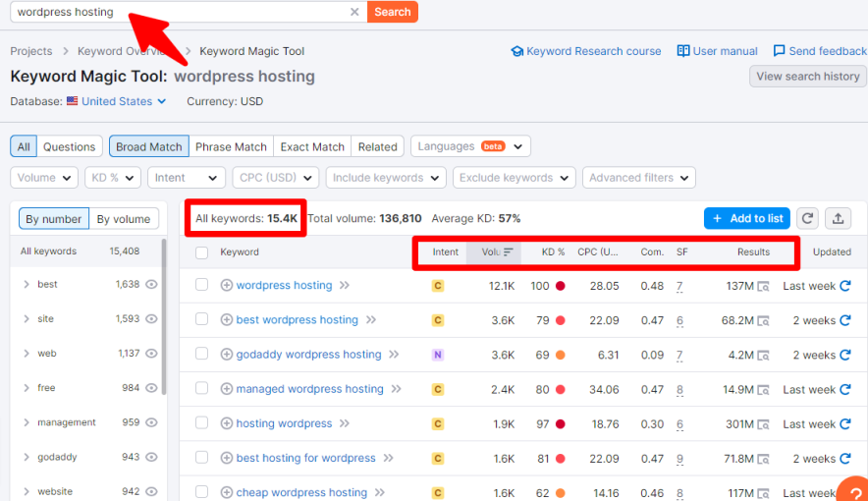Screen dimensions: 868x501
Task: Click the refresh icon beside Add to list
Action: pyautogui.click(x=807, y=218)
